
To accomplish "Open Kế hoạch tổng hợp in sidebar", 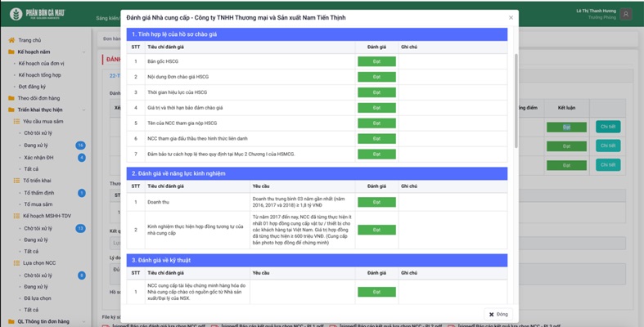I will pyautogui.click(x=39, y=75).
